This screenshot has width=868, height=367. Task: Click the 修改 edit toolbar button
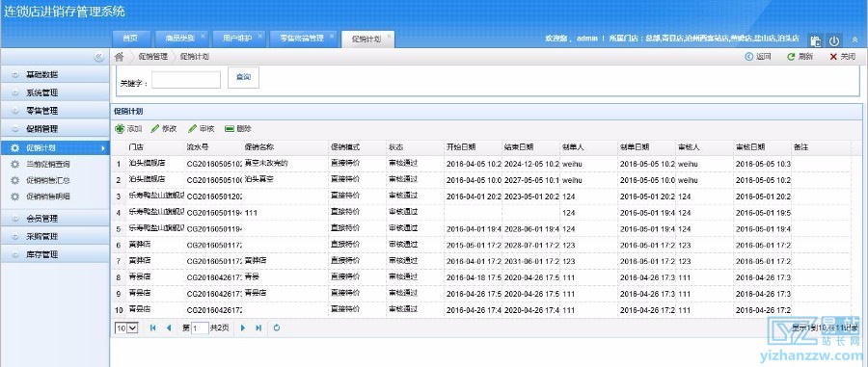164,129
